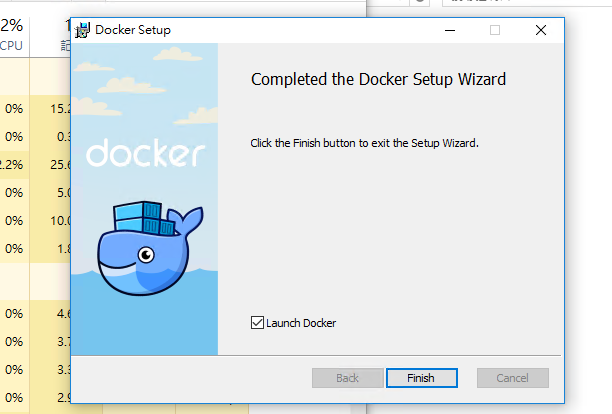Image resolution: width=612 pixels, height=414 pixels.
Task: Click the Docker Setup title text
Action: pyautogui.click(x=133, y=30)
